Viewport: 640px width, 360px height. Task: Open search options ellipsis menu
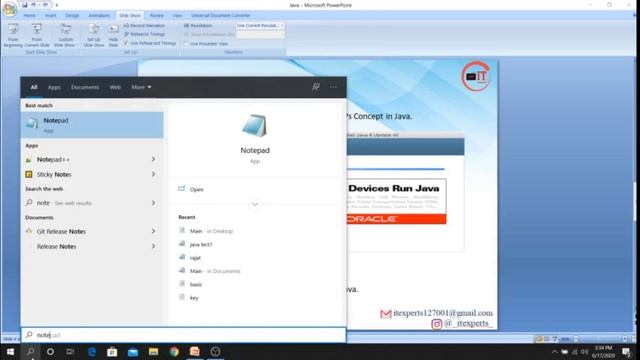(x=333, y=87)
